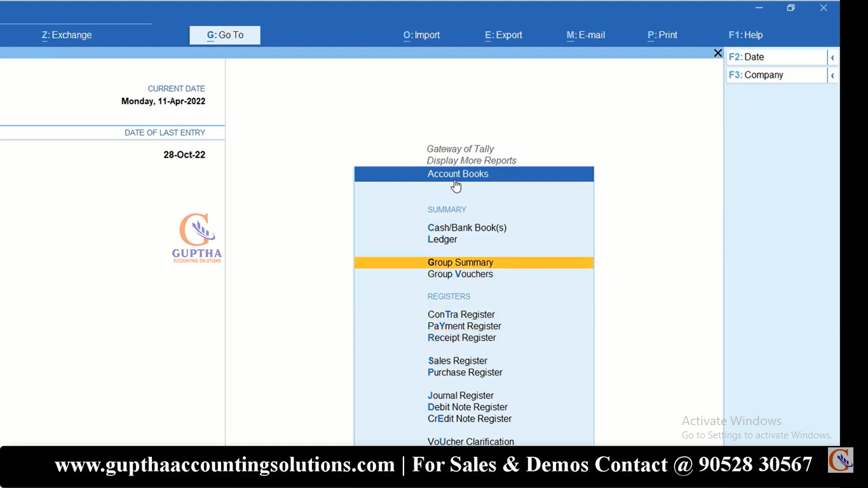The width and height of the screenshot is (868, 488).
Task: Open the Ledger report
Action: click(x=442, y=240)
